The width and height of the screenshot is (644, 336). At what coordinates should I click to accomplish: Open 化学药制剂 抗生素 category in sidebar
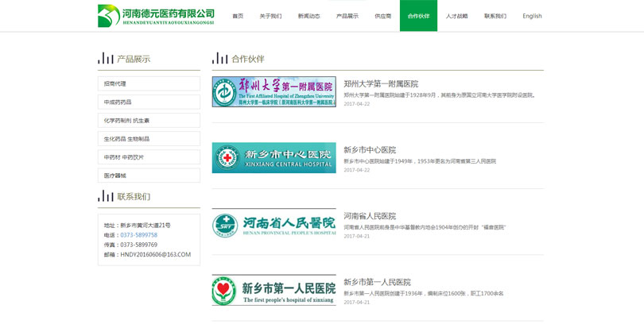[149, 120]
